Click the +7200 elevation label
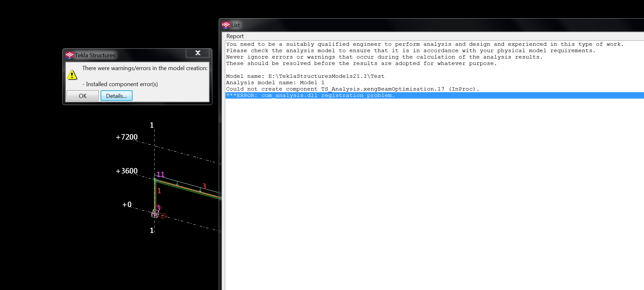 click(x=127, y=137)
